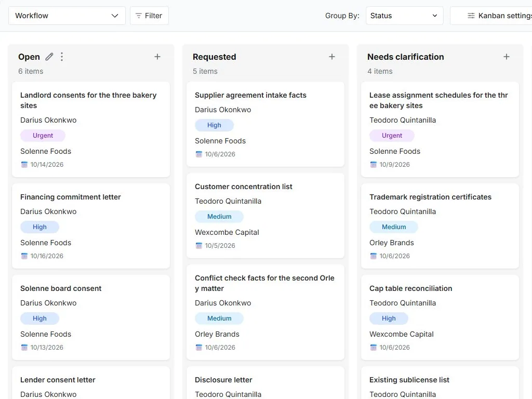Click Medium tag on Conflict check card

[219, 318]
